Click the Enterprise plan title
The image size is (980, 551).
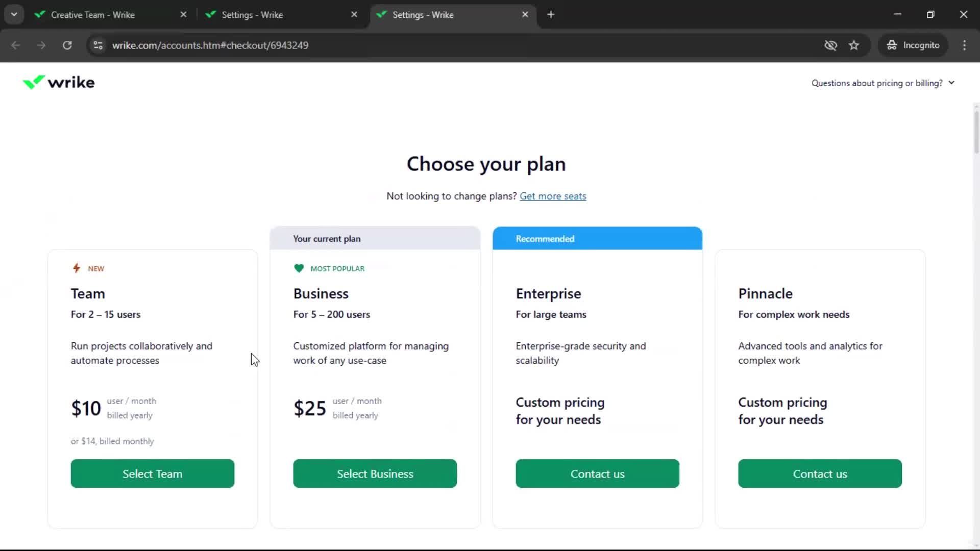[x=549, y=294]
